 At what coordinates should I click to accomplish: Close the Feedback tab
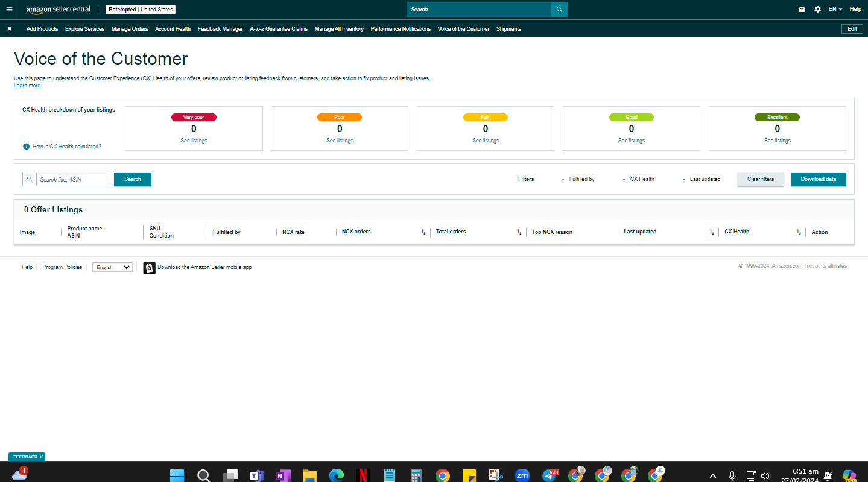click(41, 457)
